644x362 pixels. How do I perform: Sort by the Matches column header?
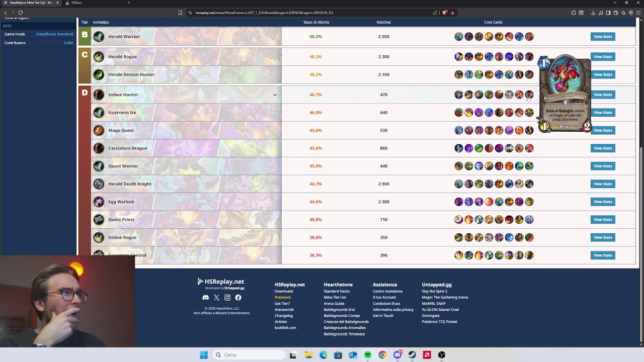coord(384,22)
